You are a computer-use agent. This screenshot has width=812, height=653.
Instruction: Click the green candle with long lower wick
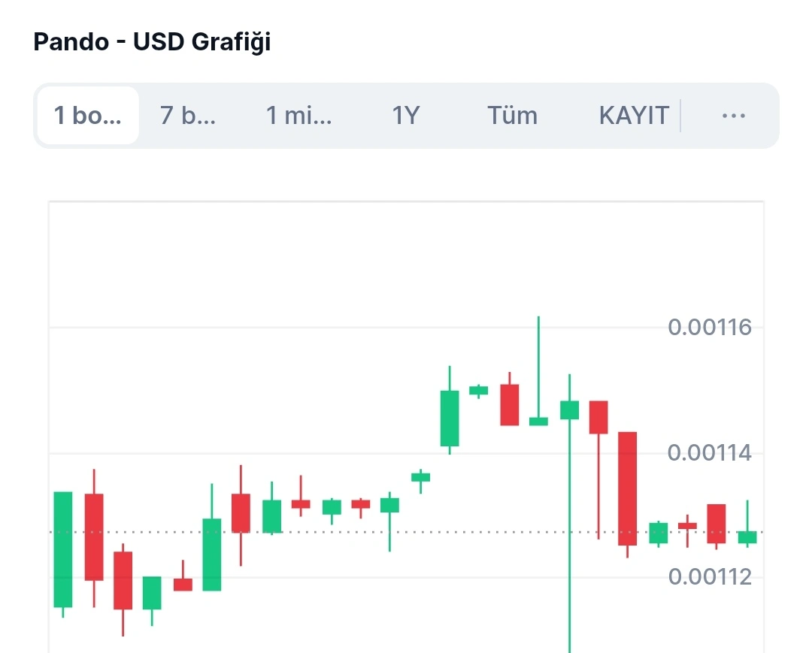tap(570, 410)
